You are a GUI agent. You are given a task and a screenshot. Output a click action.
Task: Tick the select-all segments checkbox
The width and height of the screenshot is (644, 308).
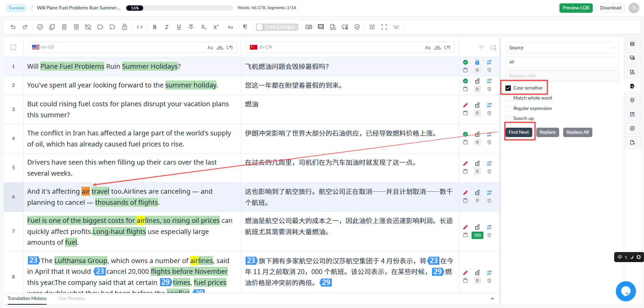13,47
